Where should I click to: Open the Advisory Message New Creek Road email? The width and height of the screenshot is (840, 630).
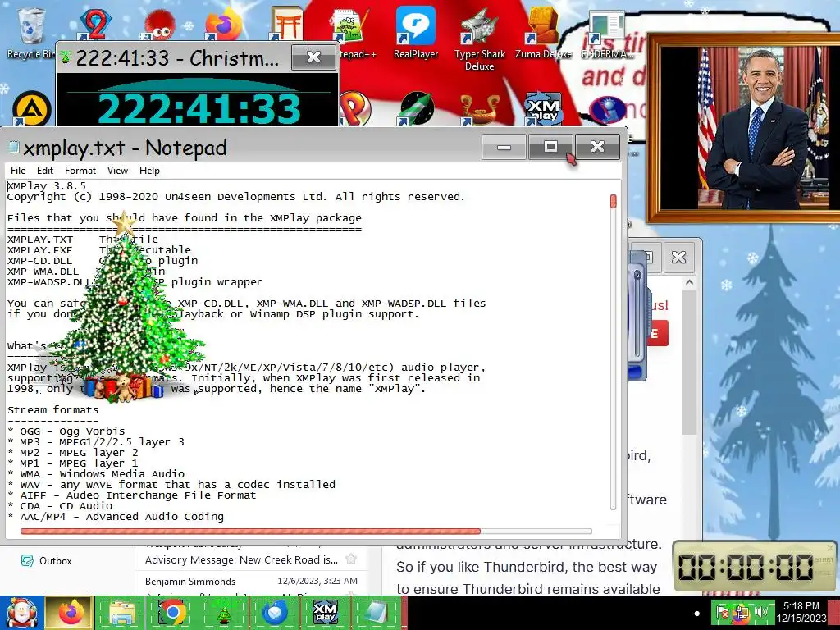(x=241, y=559)
